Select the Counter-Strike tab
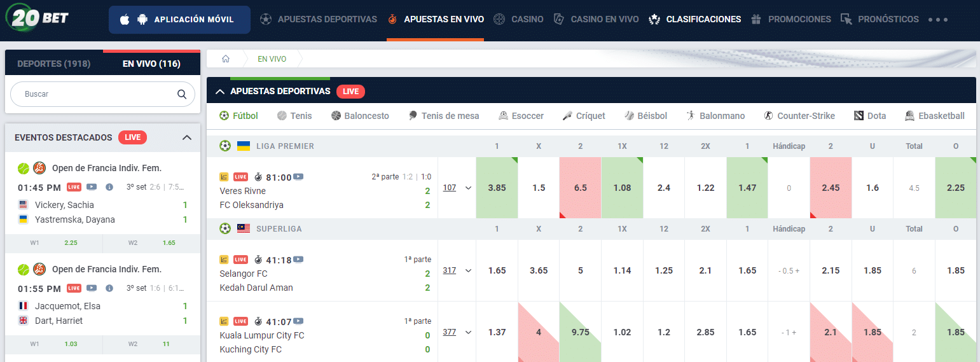 [x=799, y=116]
